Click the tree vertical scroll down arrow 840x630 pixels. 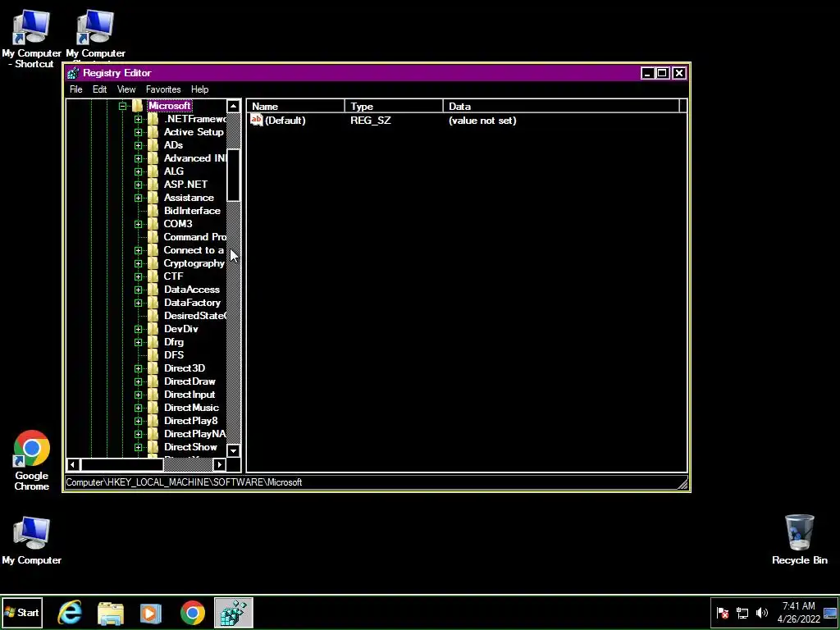[x=233, y=450]
